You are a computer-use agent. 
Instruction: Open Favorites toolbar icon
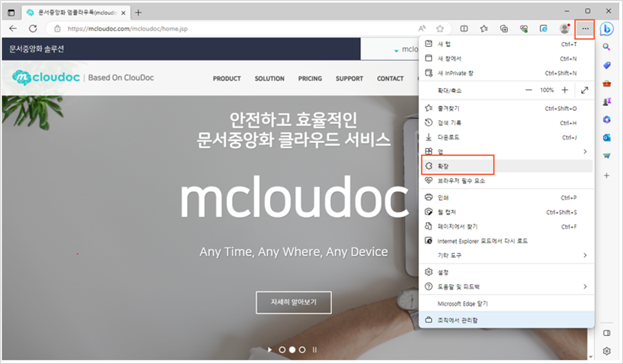[484, 29]
